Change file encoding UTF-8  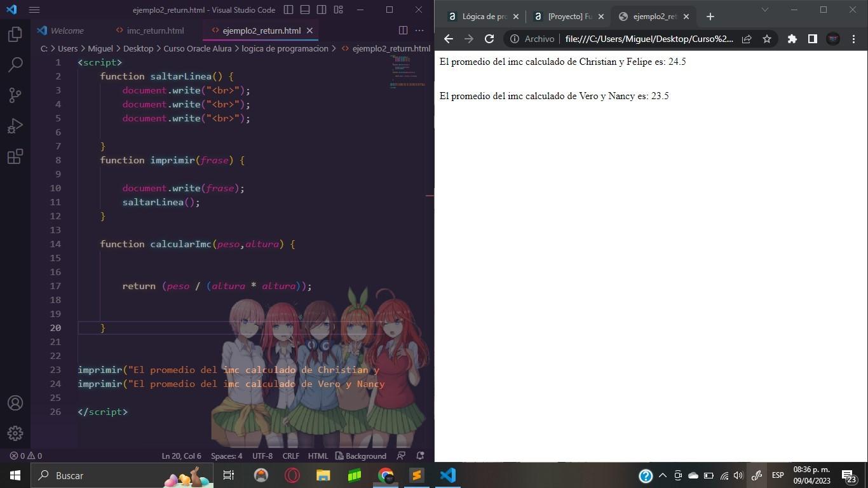coord(262,456)
